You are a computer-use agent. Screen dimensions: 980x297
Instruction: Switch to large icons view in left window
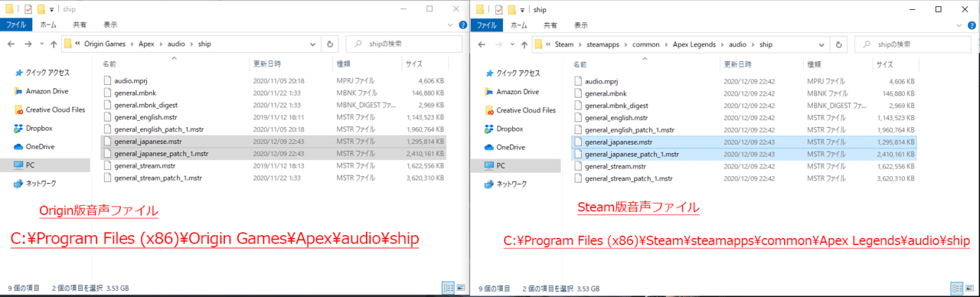point(460,289)
